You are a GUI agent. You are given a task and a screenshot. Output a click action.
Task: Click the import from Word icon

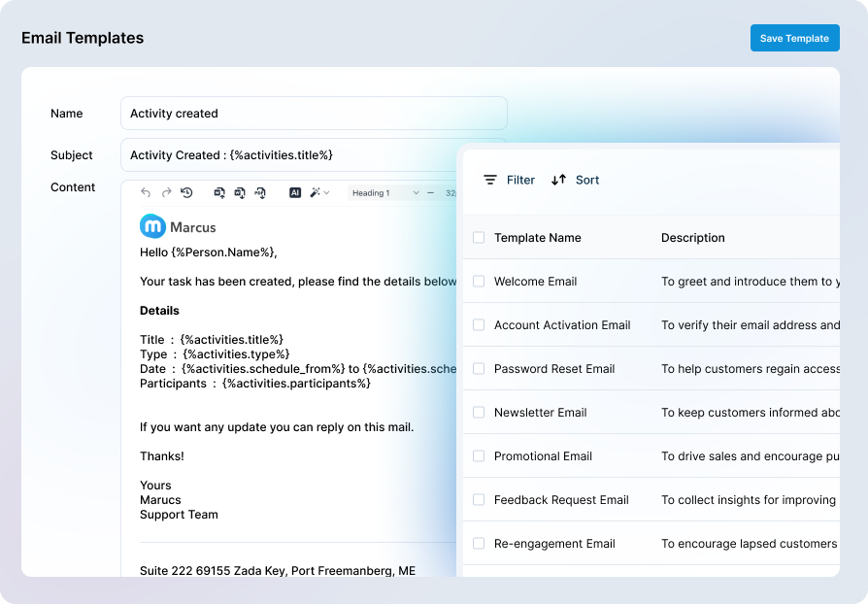point(219,193)
